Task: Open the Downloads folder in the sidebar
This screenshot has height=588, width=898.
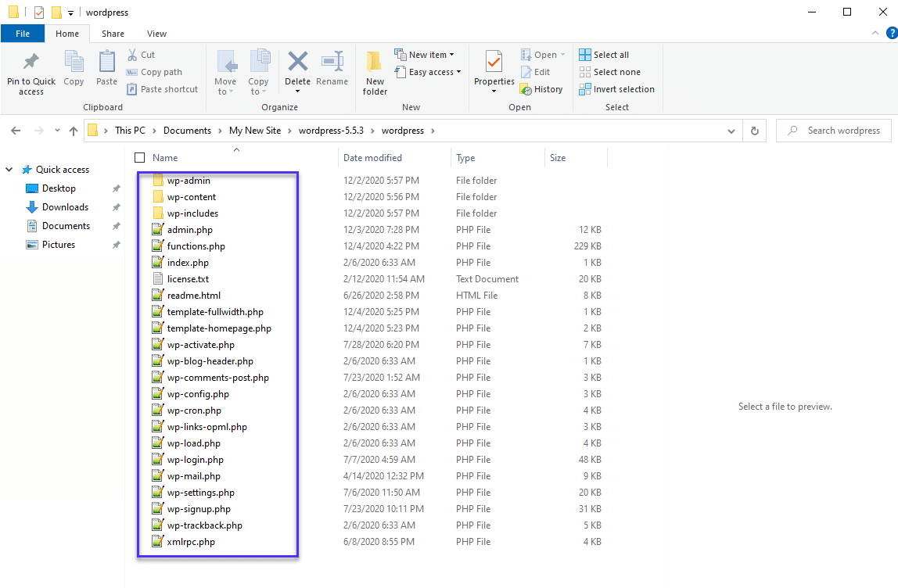Action: pyautogui.click(x=64, y=206)
